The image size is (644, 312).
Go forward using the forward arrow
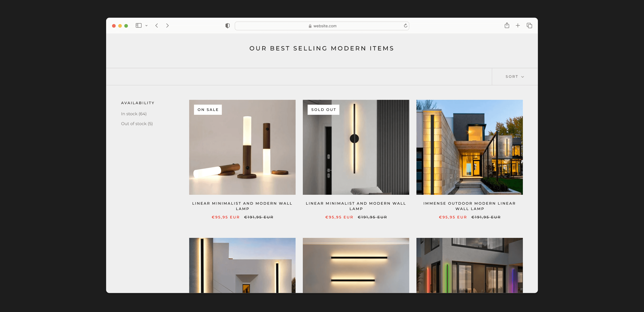coord(167,25)
